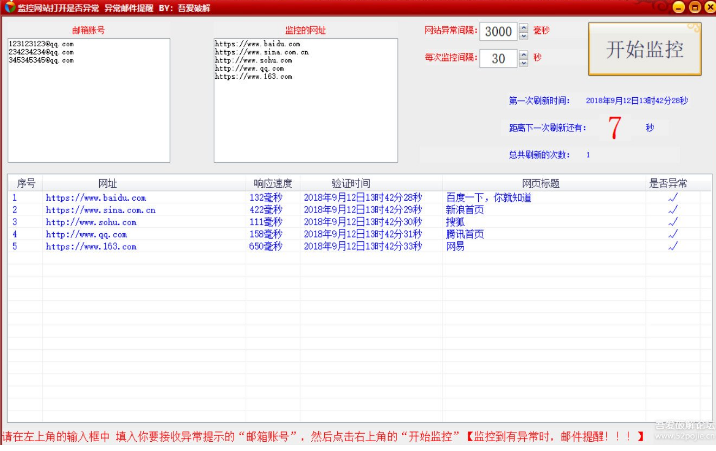Decrease the 网站异常间隔 value with down arrow
This screenshot has height=451, width=716.
pyautogui.click(x=524, y=36)
